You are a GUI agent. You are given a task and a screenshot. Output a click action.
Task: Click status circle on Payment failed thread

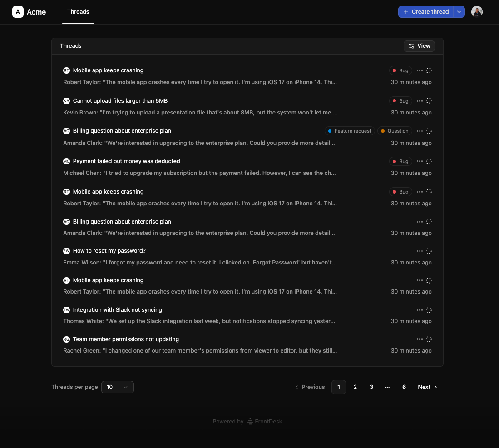(429, 161)
